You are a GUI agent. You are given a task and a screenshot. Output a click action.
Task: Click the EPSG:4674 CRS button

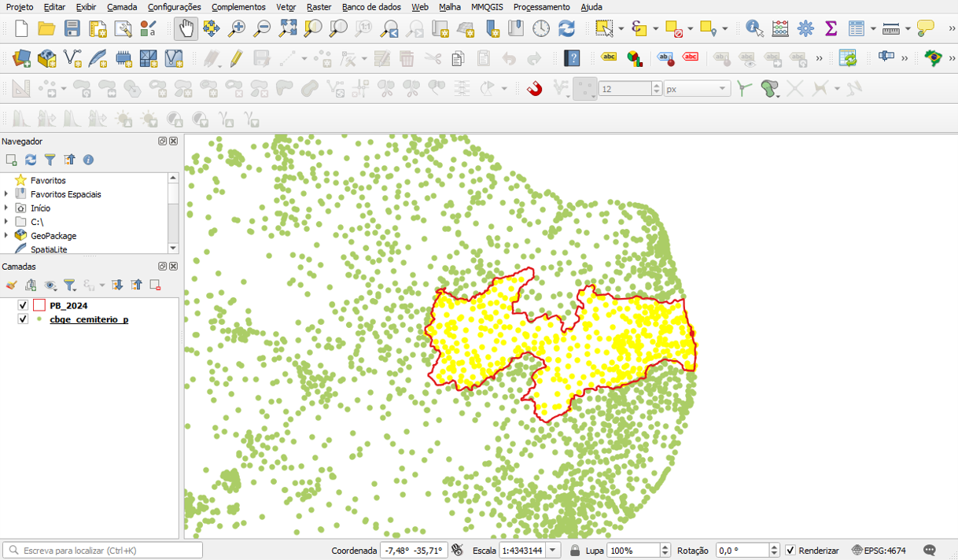pos(879,551)
